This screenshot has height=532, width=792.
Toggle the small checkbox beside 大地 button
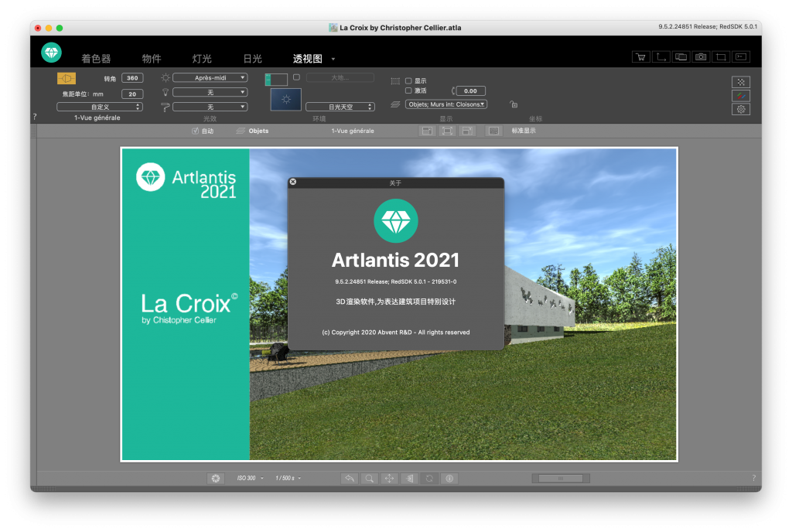296,77
